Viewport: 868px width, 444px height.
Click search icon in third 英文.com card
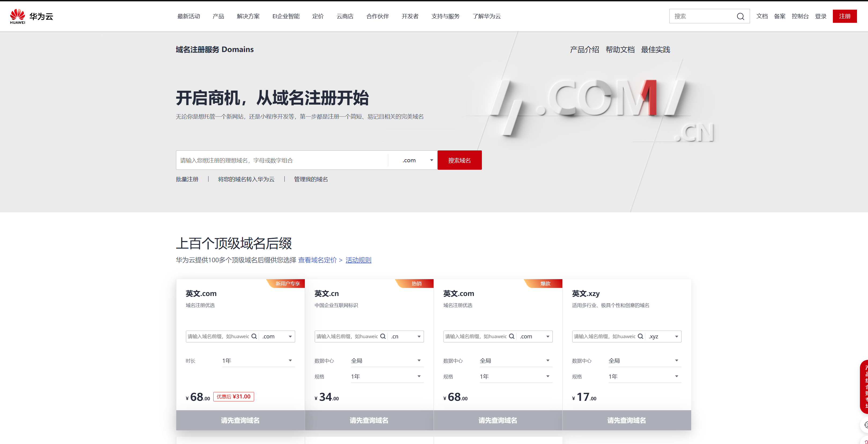(x=511, y=336)
